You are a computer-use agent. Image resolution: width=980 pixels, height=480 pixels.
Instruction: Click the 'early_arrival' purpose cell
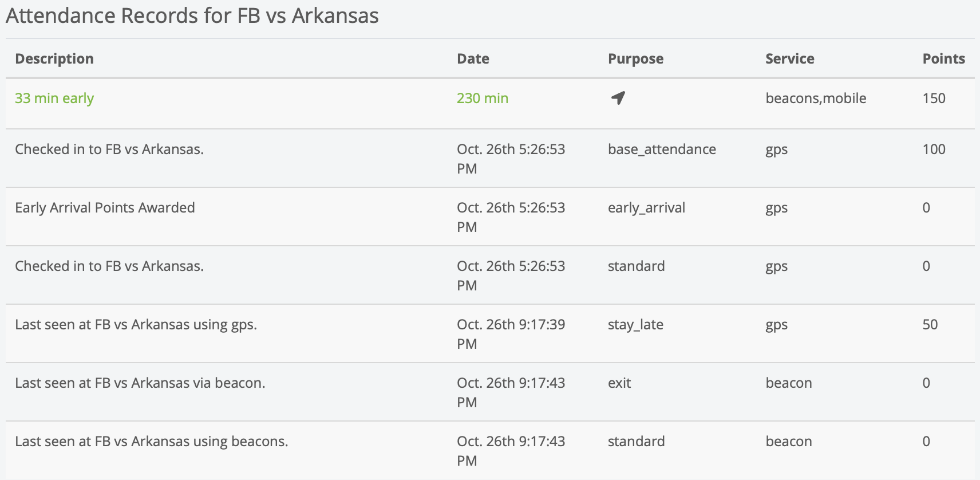pyautogui.click(x=646, y=207)
